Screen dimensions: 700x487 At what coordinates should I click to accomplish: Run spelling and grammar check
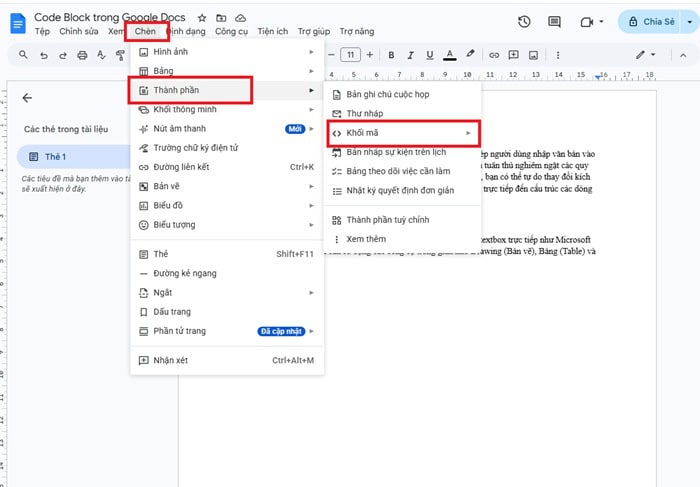[101, 55]
